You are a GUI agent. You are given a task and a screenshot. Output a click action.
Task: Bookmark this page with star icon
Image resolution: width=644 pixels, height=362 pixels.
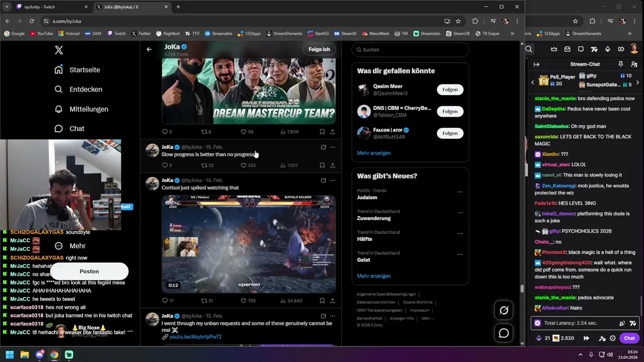point(458,21)
